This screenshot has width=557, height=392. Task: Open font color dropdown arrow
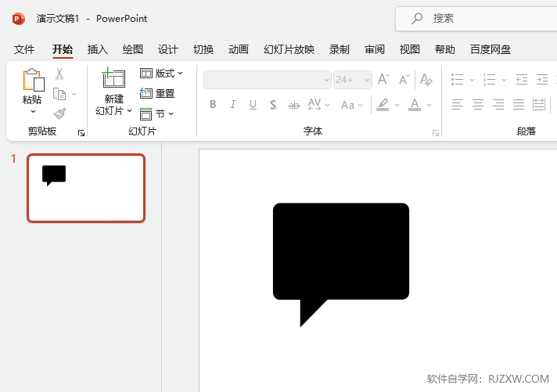pos(429,105)
